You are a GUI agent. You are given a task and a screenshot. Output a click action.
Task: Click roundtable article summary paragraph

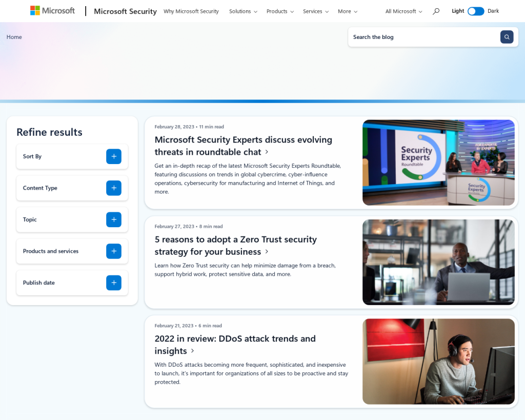click(248, 179)
